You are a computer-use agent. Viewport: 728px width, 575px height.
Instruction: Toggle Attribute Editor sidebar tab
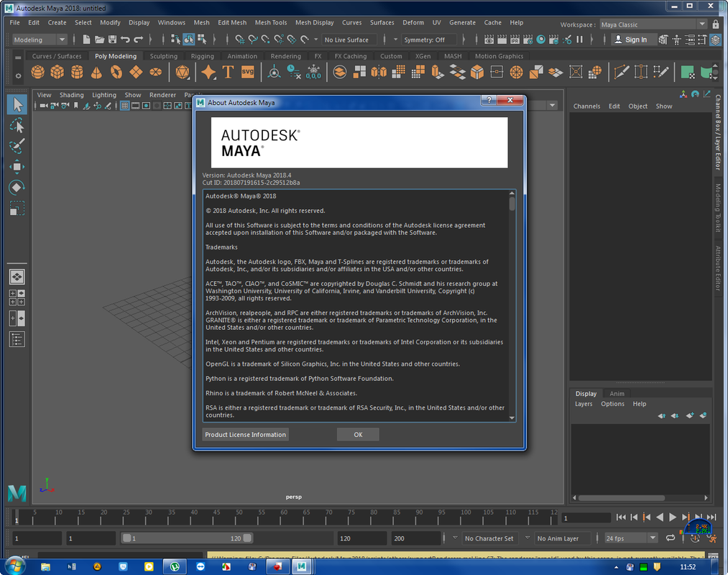(718, 269)
